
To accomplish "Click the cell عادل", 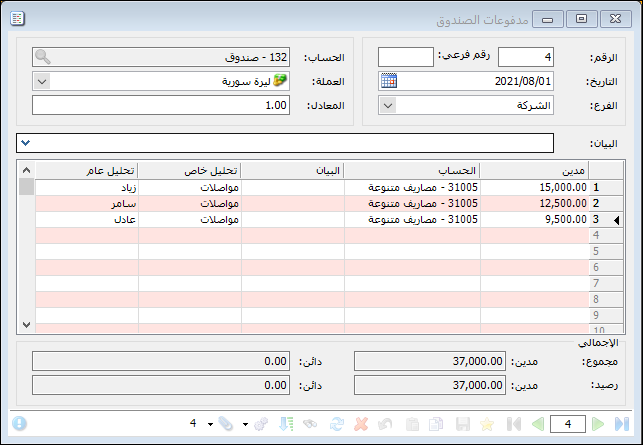I will click(x=87, y=219).
